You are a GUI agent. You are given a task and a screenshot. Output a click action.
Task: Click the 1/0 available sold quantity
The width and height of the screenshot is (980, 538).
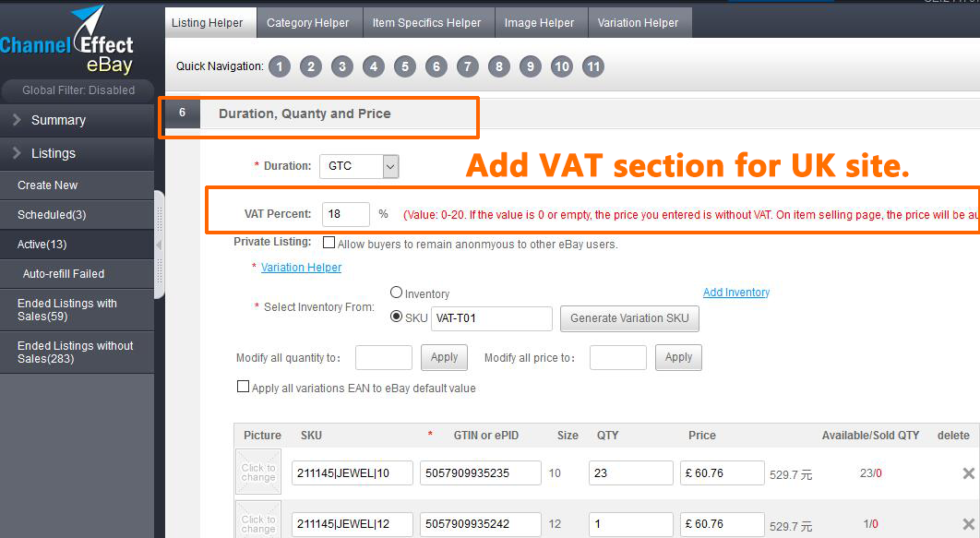(x=870, y=524)
